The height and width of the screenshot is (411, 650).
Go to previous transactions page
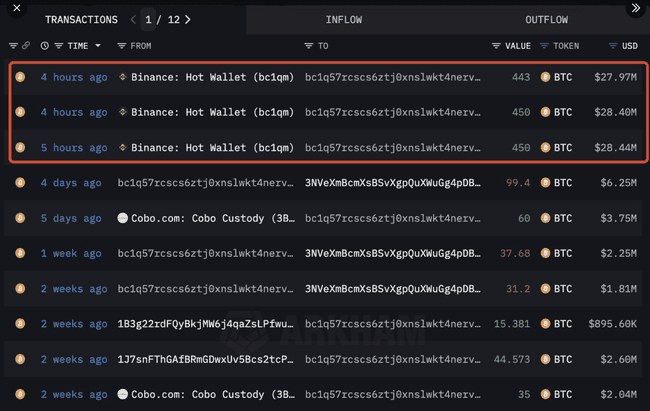tap(134, 19)
